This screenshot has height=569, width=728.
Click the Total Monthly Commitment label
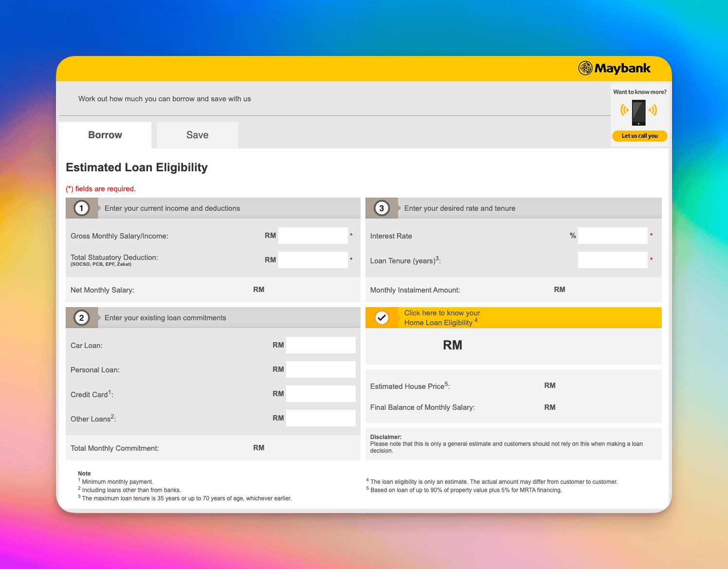115,448
